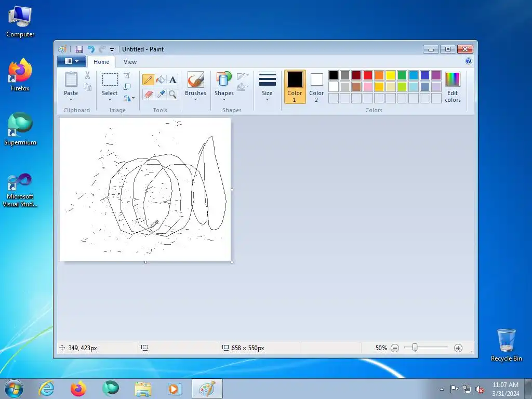
Task: Open Windows Media Player from taskbar
Action: pyautogui.click(x=175, y=389)
